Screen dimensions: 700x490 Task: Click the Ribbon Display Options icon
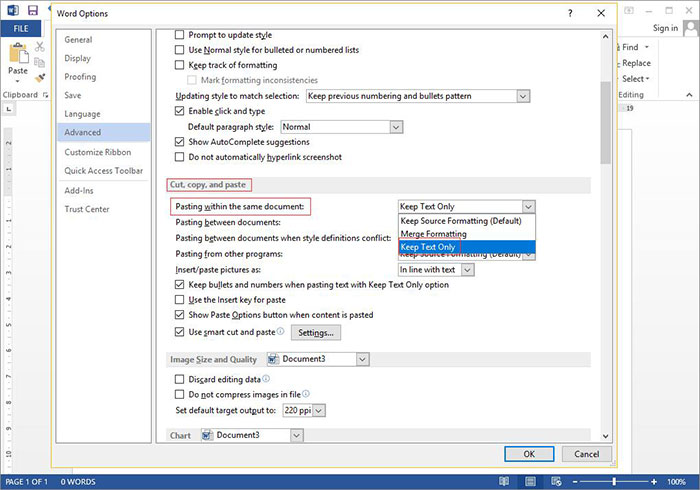click(629, 11)
